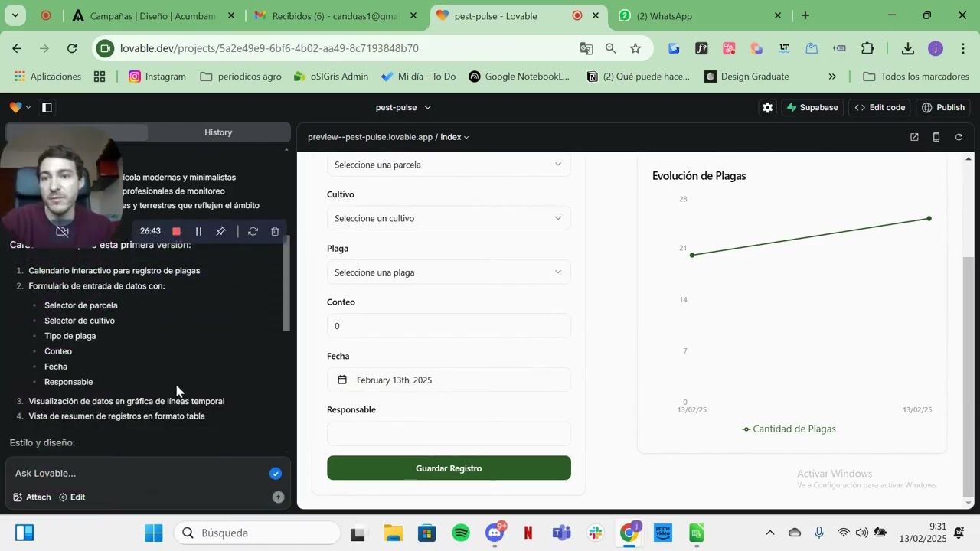Open the Edit code view
Screen dimensions: 980x551
pos(880,108)
